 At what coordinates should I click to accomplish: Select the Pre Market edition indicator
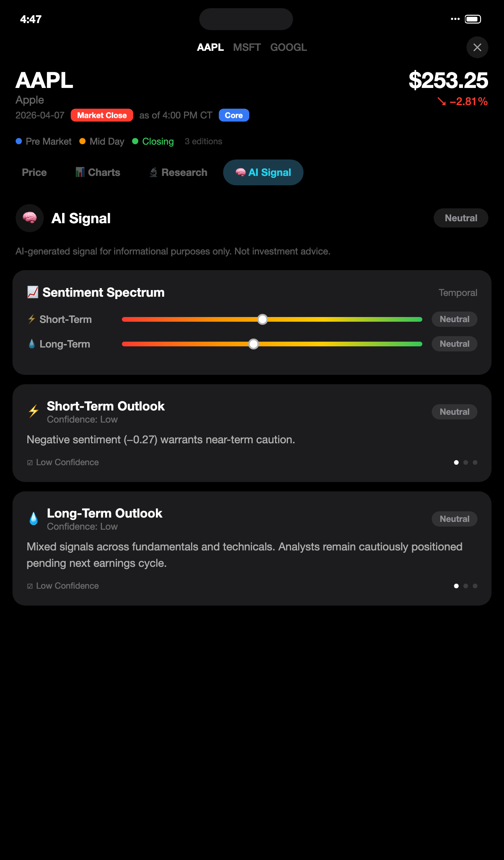[43, 141]
